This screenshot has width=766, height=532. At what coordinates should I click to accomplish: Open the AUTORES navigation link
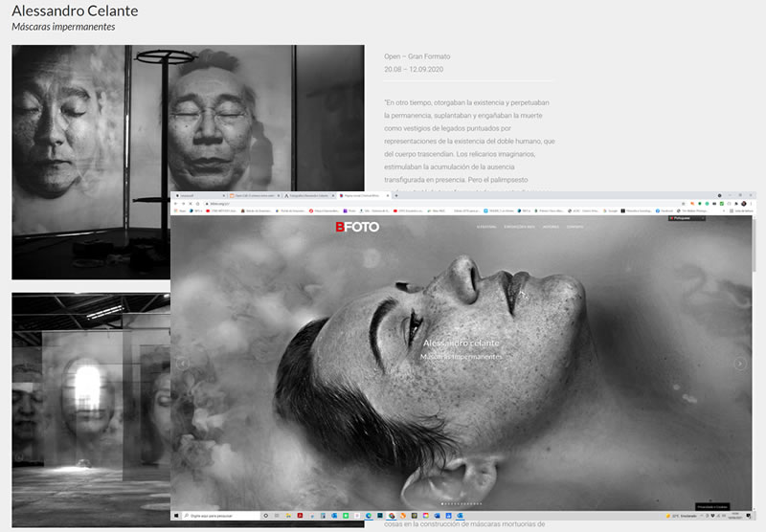551,227
